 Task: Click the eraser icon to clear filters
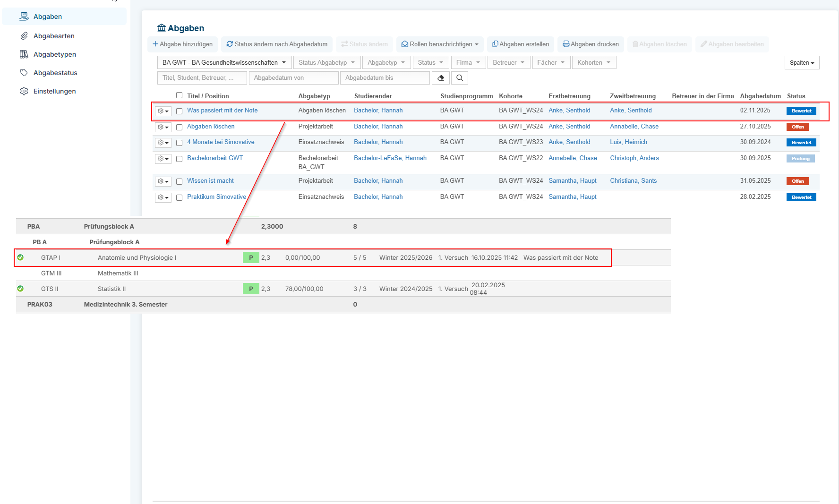[x=440, y=78]
